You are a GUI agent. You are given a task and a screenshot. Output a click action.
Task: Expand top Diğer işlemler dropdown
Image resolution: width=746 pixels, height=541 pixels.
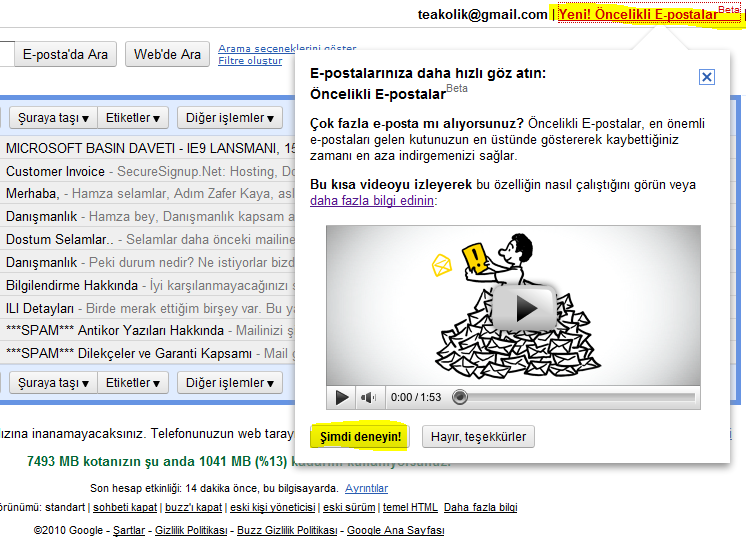(x=230, y=118)
